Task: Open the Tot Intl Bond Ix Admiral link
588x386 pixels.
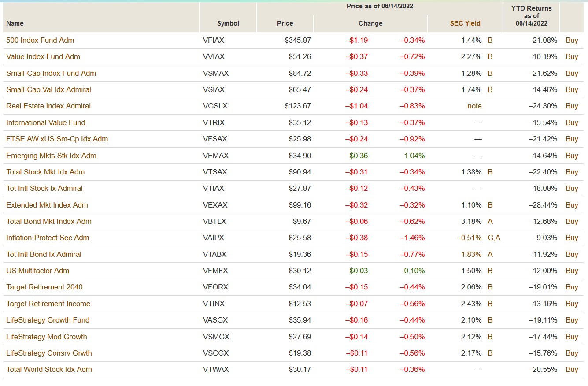Action: 44,254
